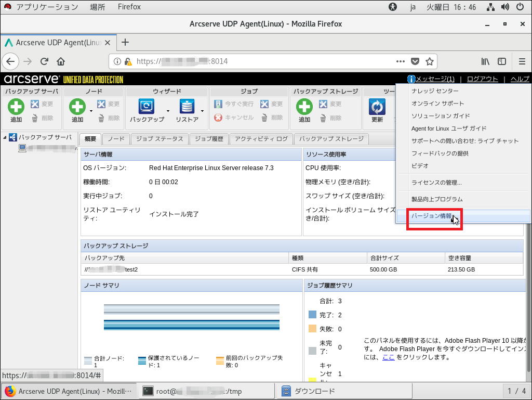Click 削除 in the backup storage group
Viewport: 532px width, 400px height.
tap(330, 118)
